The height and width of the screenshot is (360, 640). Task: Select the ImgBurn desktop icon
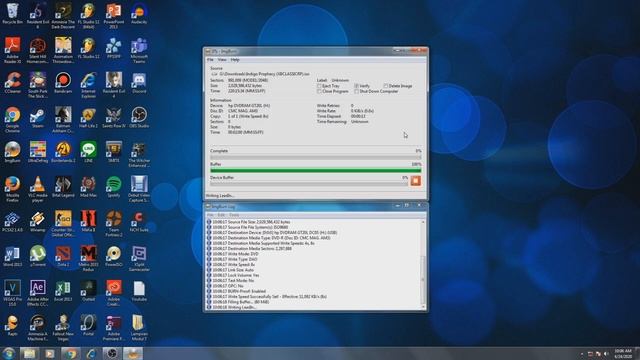coord(12,152)
